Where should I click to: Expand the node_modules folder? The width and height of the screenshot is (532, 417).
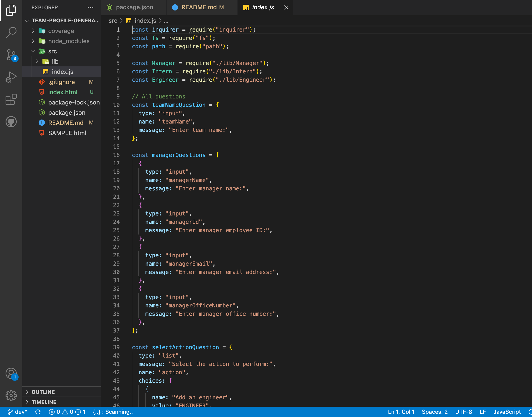click(62, 41)
